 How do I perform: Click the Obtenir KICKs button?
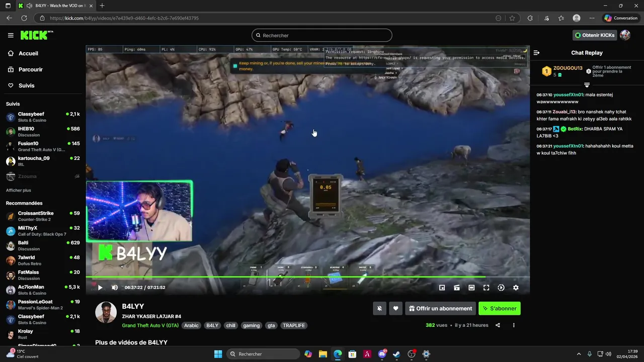pos(595,35)
